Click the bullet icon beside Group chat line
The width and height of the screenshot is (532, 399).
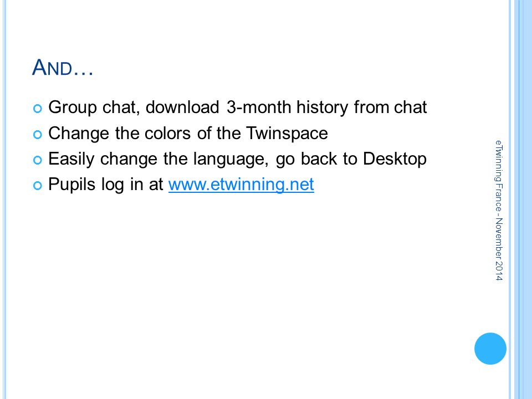(x=38, y=109)
